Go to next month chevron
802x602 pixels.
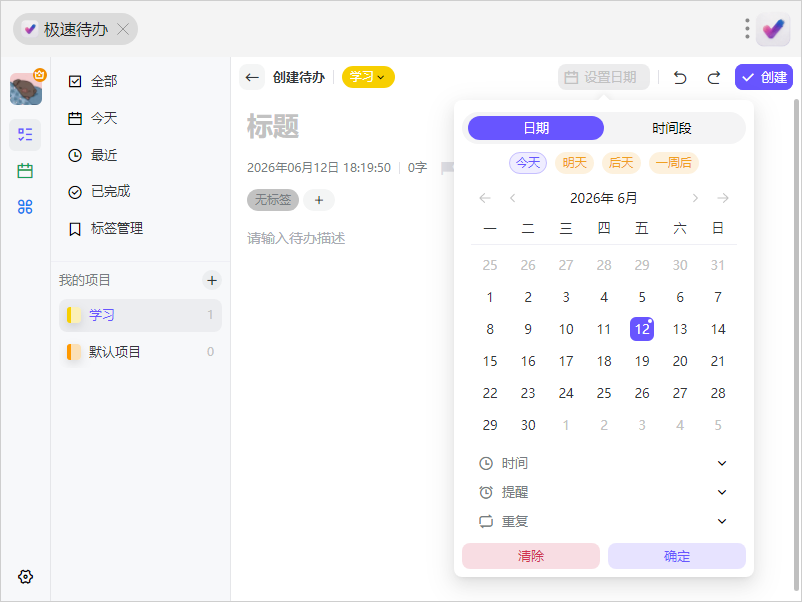pyautogui.click(x=695, y=198)
